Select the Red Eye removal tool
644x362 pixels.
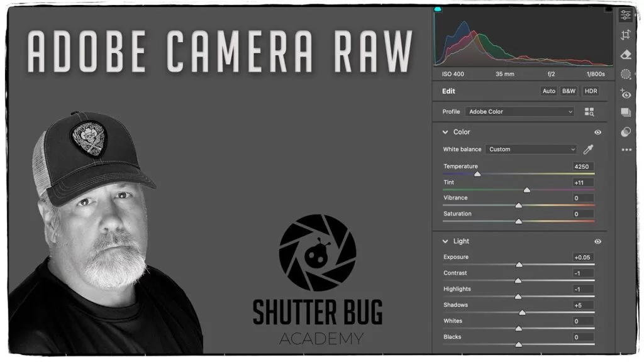click(x=626, y=94)
